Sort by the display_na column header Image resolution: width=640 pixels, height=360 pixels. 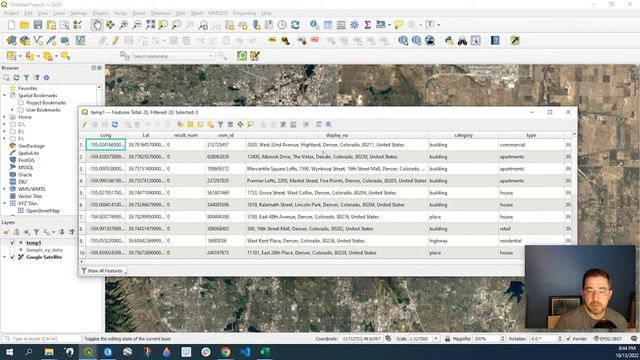[337, 135]
